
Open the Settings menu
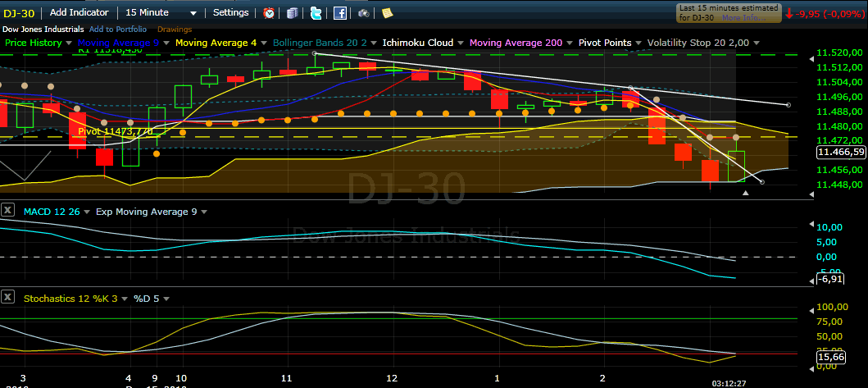coord(231,12)
